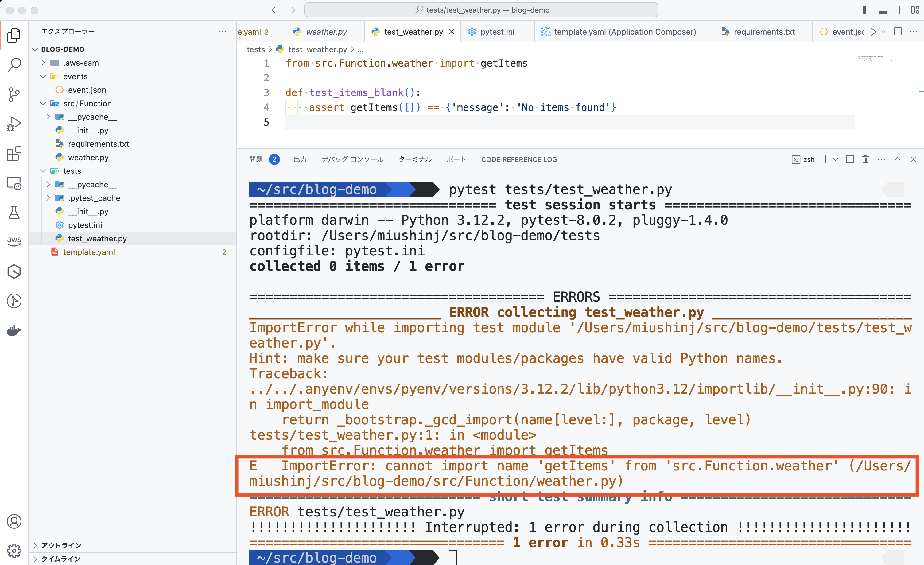Open the Docker whale icon in the activity bar
The image size is (924, 565).
[x=14, y=330]
